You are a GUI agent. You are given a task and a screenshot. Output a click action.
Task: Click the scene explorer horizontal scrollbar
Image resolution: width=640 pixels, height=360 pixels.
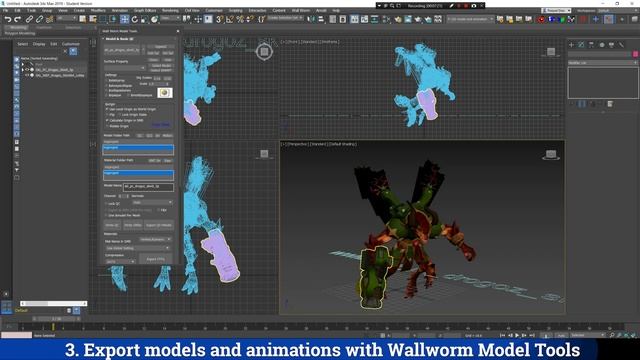53,303
